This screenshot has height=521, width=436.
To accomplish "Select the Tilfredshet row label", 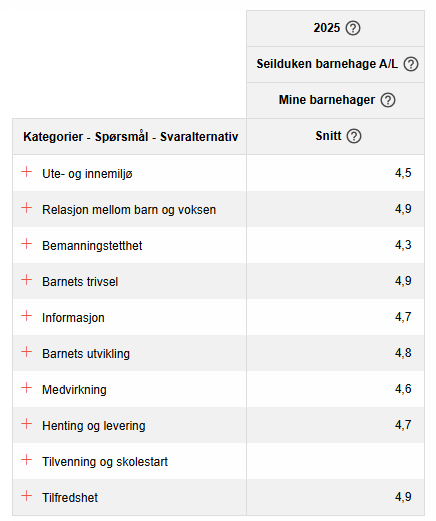I will (x=70, y=498).
